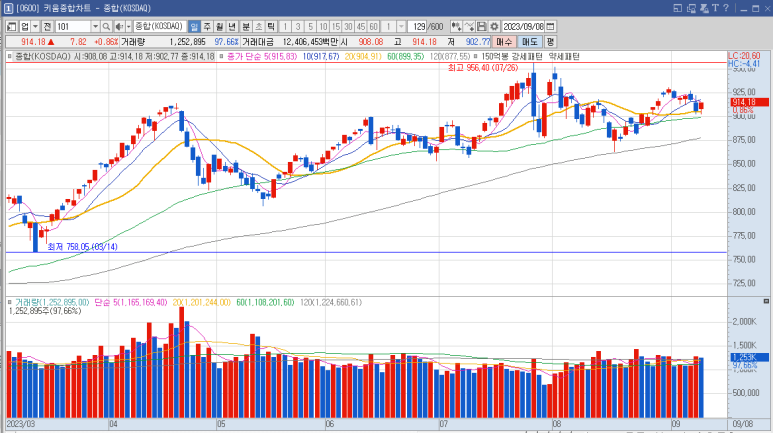
Task: Toggle the 거래량 volume legend marker
Action: click(x=9, y=302)
